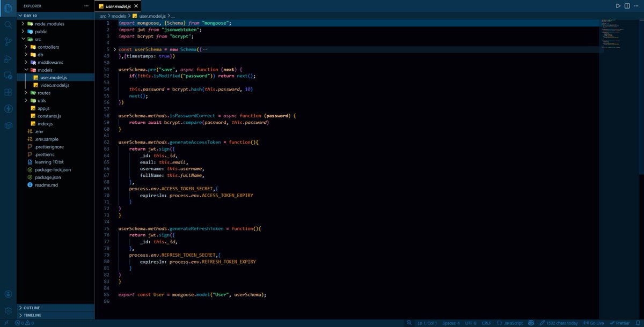The image size is (644, 327).
Task: Click the code minimap overview
Action: pos(618,34)
